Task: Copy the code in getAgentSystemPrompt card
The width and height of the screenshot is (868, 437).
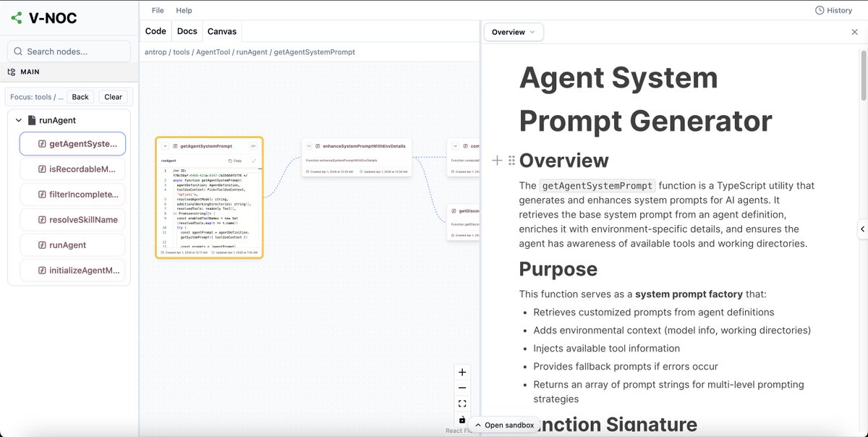Action: point(235,161)
